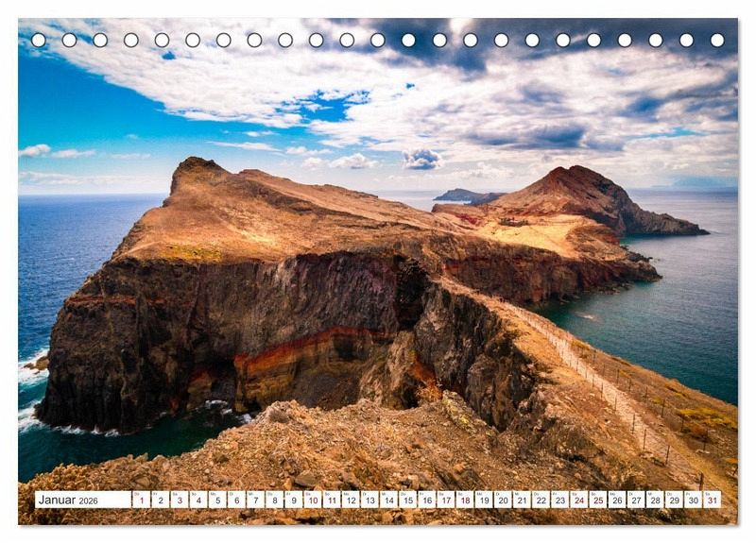Select day 21 in the date strip
The width and height of the screenshot is (756, 543).
click(523, 500)
